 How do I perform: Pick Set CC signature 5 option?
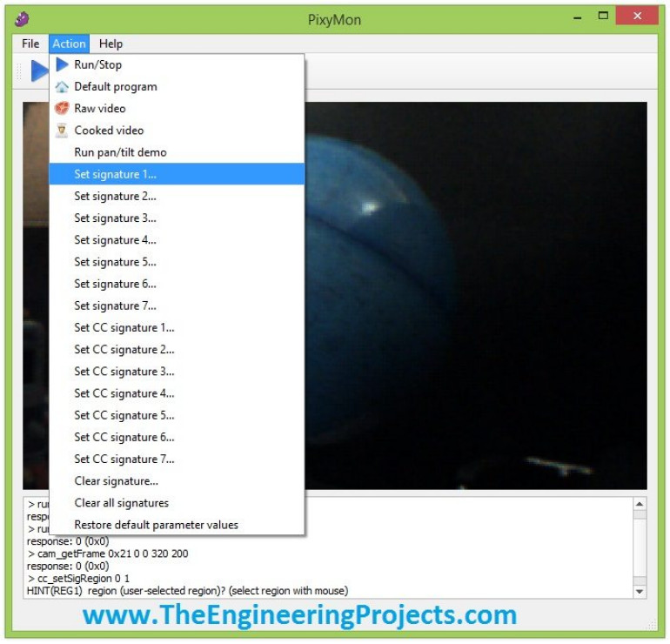(x=124, y=415)
